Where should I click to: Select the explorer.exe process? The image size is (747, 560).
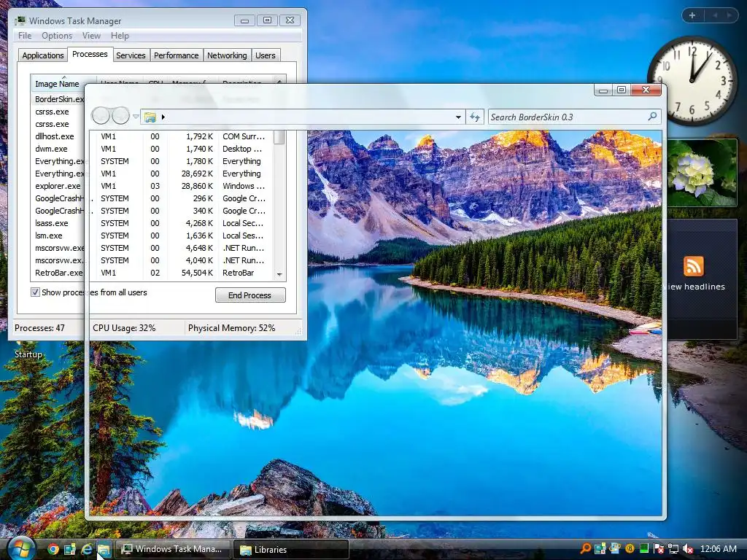(x=58, y=186)
